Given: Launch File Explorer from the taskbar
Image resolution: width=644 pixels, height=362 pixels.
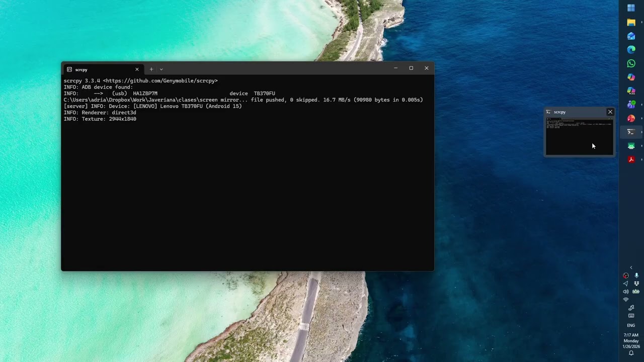Looking at the screenshot, I should click(631, 22).
